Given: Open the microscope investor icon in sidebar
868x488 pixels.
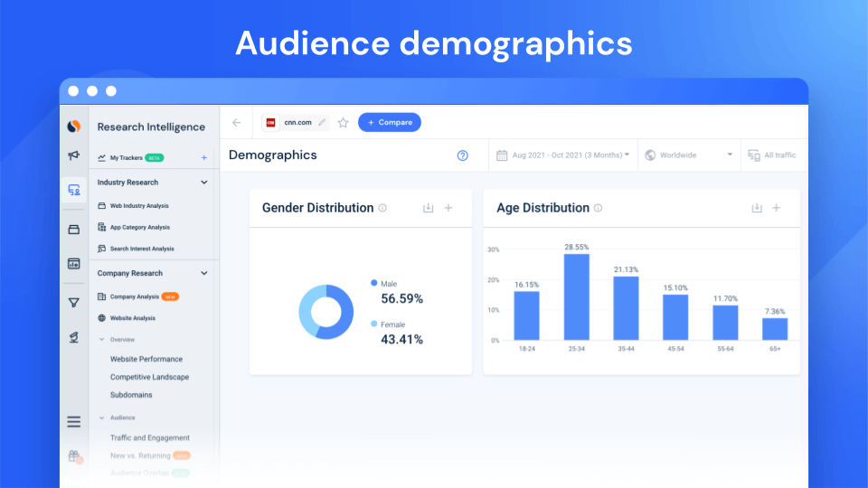Looking at the screenshot, I should point(73,337).
